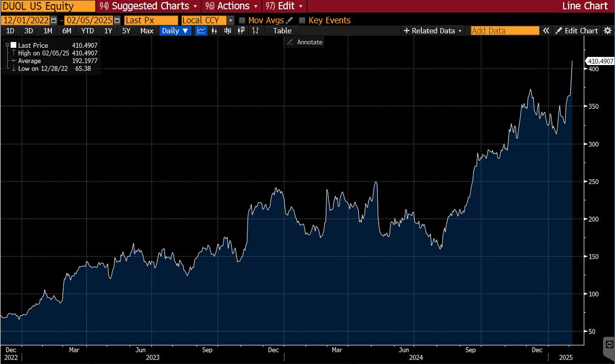Select the YTD time range
The height and width of the screenshot is (364, 615).
(87, 31)
